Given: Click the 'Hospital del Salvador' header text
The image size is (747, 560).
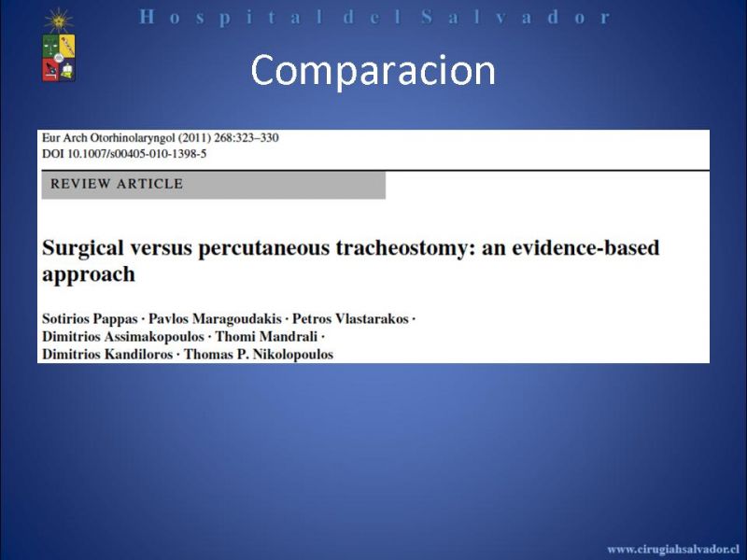Looking at the screenshot, I should [375, 17].
